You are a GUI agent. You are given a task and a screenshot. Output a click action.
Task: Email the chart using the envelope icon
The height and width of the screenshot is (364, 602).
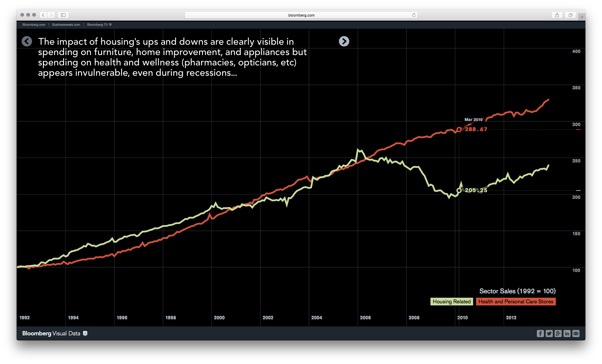tap(576, 334)
